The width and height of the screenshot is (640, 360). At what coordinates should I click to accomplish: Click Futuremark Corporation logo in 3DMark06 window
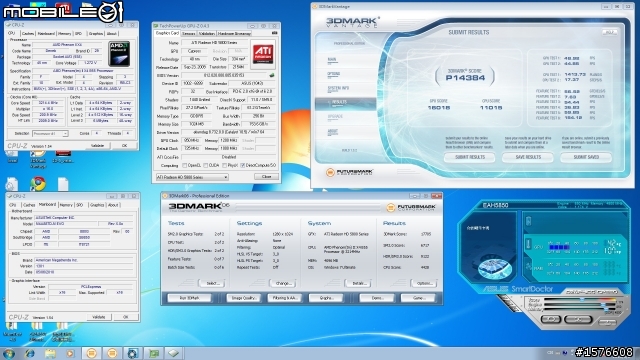tap(411, 208)
